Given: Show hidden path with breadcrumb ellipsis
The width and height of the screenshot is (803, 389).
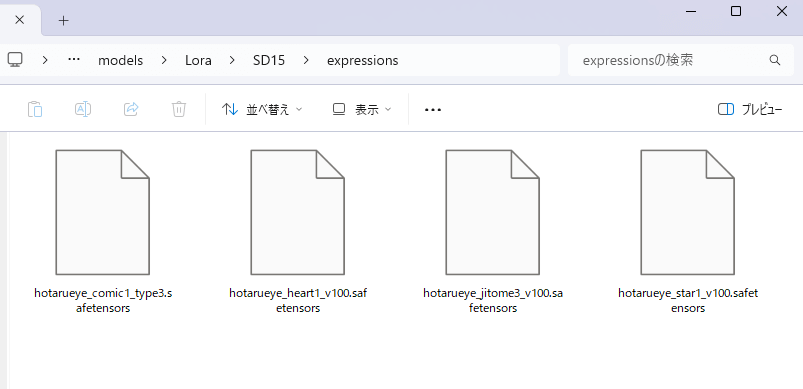Looking at the screenshot, I should point(74,59).
